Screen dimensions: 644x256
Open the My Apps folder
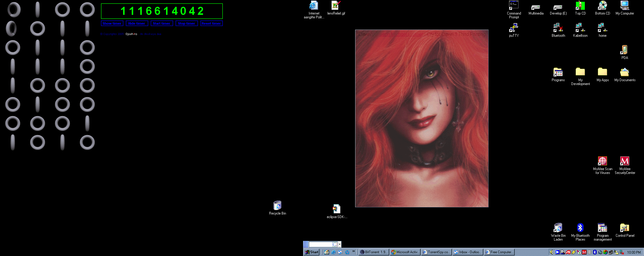(603, 75)
